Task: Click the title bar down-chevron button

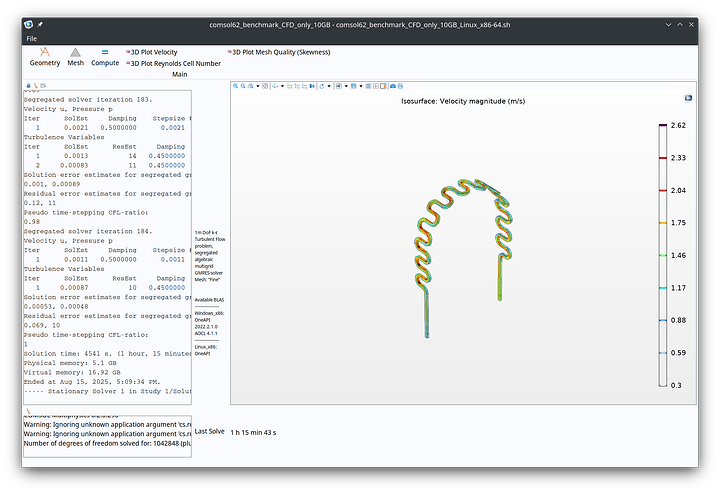Action: 668,25
